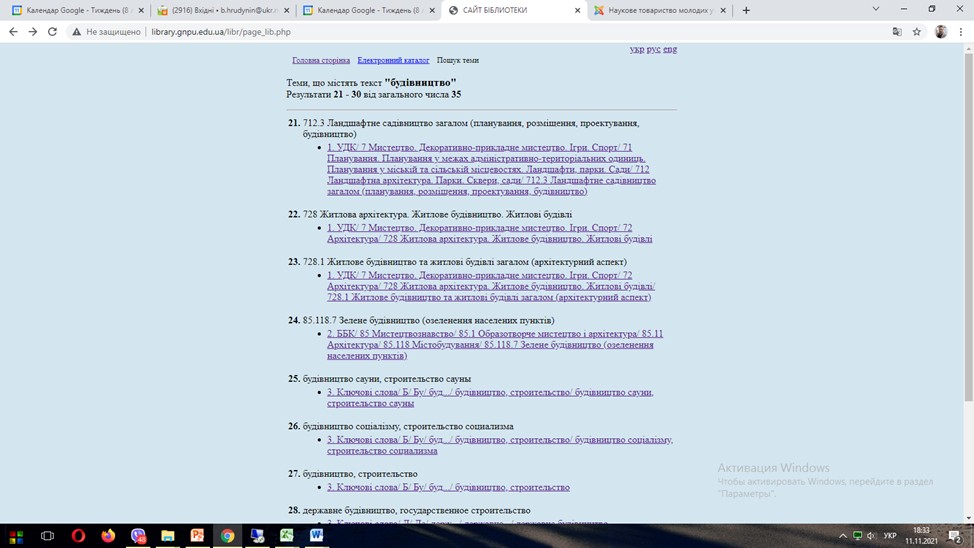The image size is (974, 548).
Task: Open the Електронний каталог link
Action: coord(393,60)
